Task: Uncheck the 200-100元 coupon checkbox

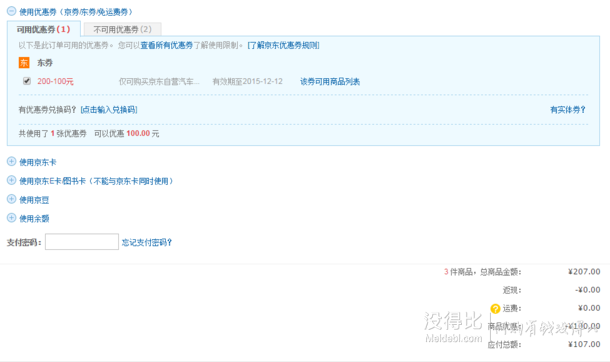Action: pyautogui.click(x=27, y=81)
